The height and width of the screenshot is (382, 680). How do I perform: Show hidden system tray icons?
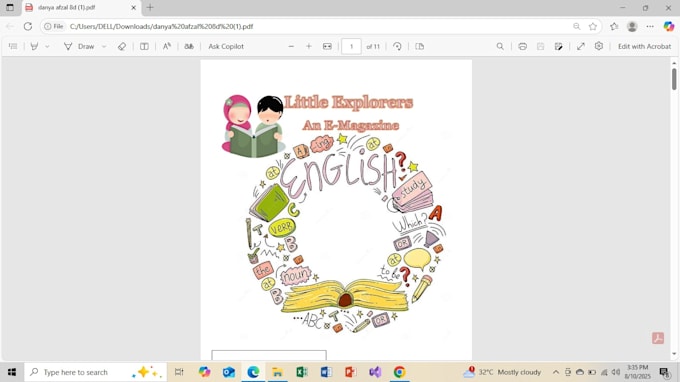556,372
